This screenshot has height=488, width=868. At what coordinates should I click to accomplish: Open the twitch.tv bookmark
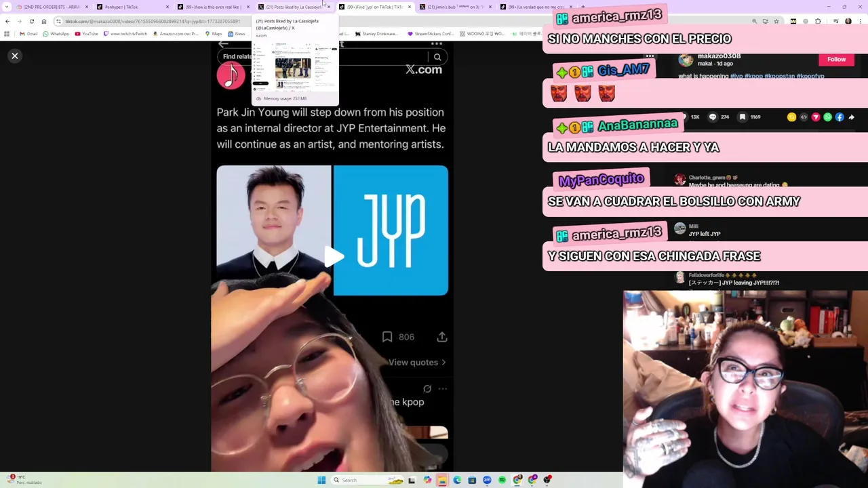click(x=125, y=33)
